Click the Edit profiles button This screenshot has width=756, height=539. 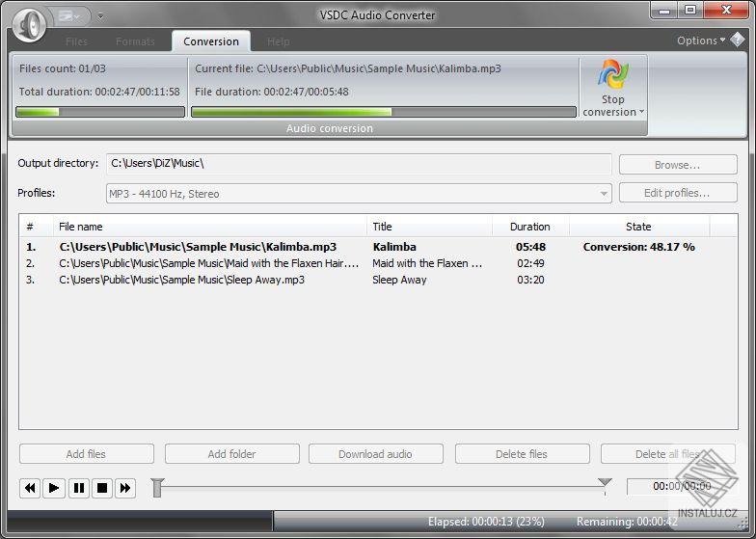point(678,193)
